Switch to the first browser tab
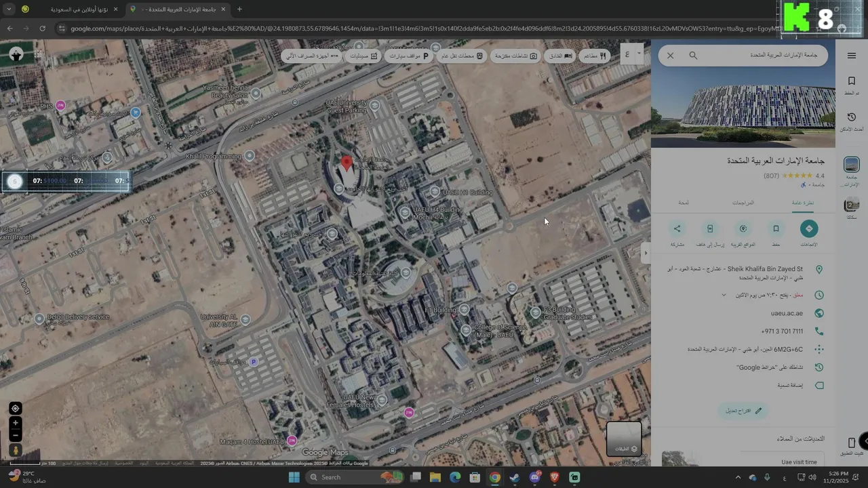 pos(71,9)
